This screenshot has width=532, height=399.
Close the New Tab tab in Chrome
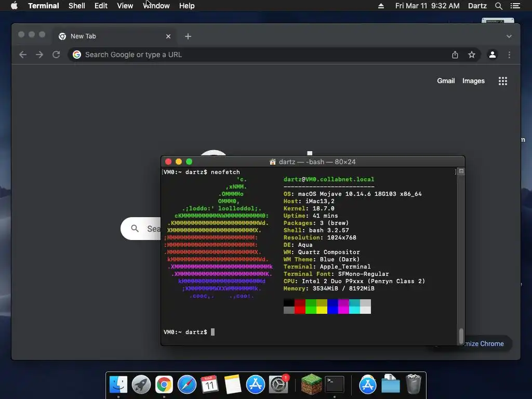pos(168,36)
